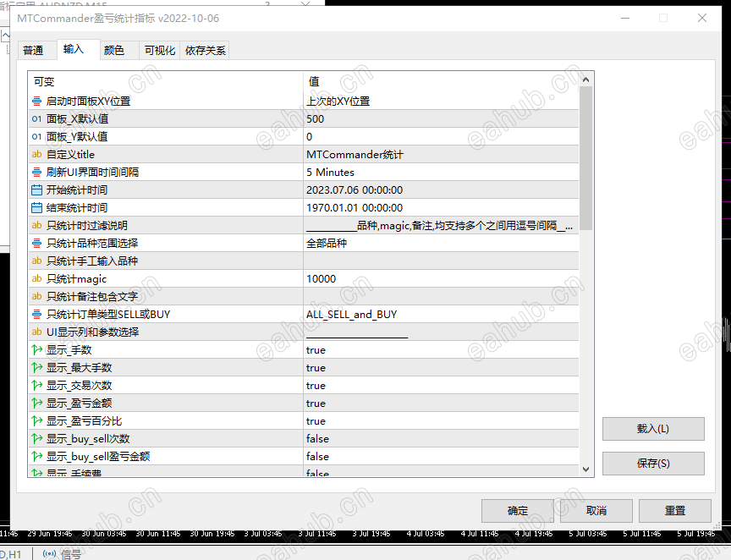Click the enum icon beside 只统计订单类型SELL或BUY
Screen dimensions: 731x560
coord(37,315)
